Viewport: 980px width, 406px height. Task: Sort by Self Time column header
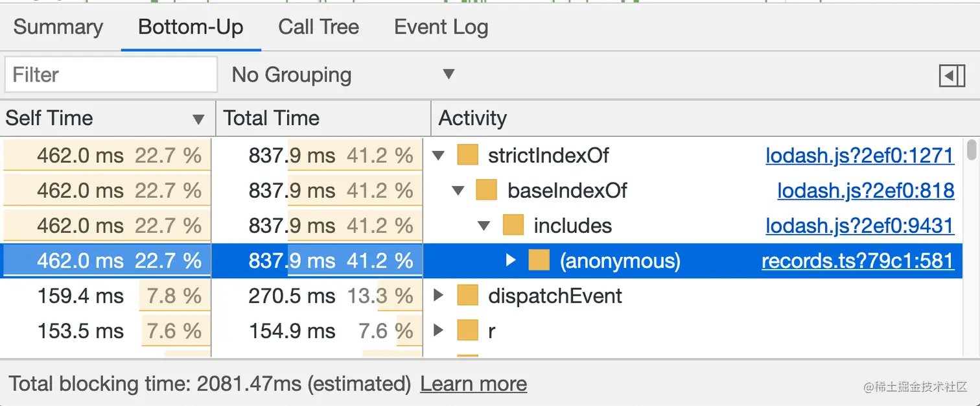tap(107, 118)
